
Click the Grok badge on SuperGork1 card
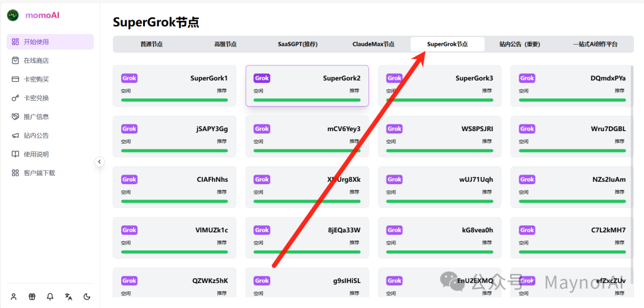pyautogui.click(x=129, y=78)
